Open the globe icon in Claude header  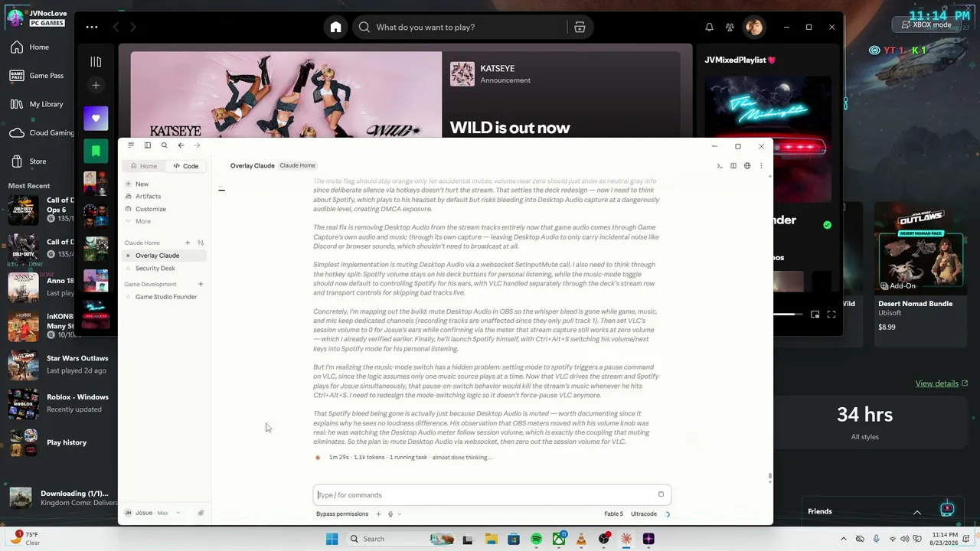747,166
